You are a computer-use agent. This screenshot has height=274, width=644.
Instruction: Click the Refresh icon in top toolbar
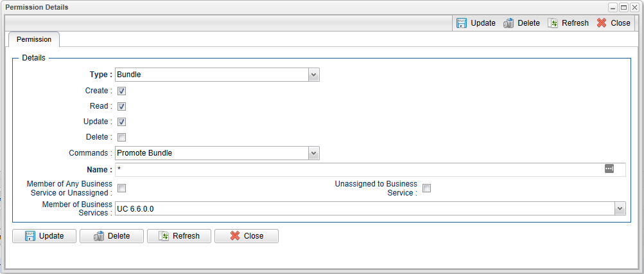coord(553,23)
